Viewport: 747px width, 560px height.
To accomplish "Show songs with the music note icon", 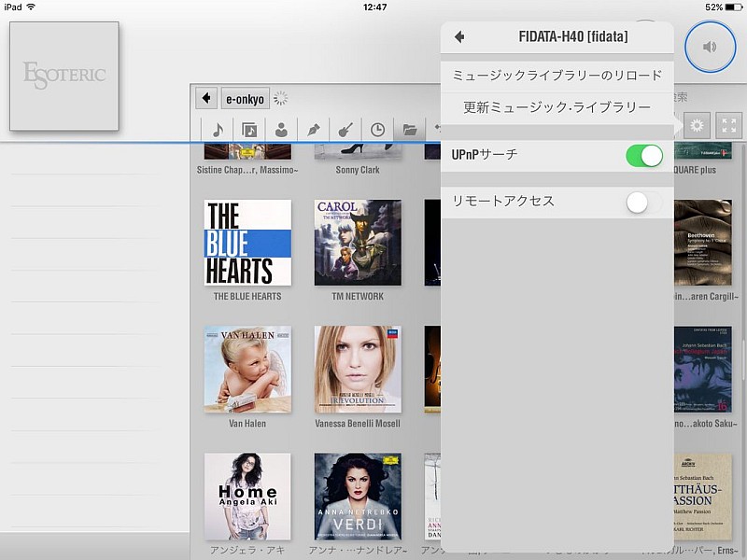I will tap(218, 130).
